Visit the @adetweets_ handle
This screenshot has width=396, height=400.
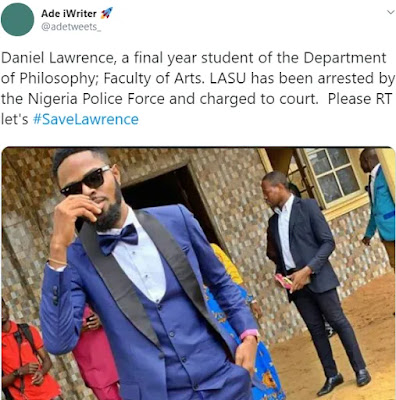pyautogui.click(x=71, y=27)
